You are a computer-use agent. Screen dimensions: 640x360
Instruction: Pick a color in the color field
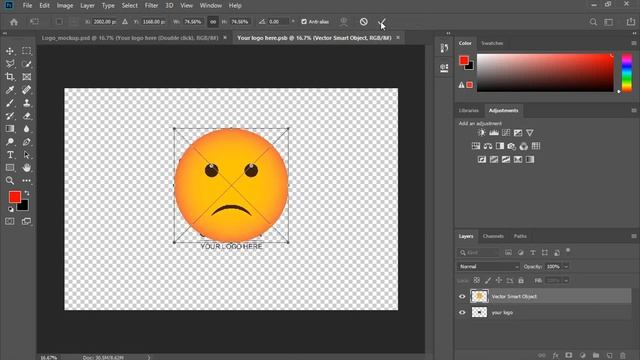tap(545, 73)
